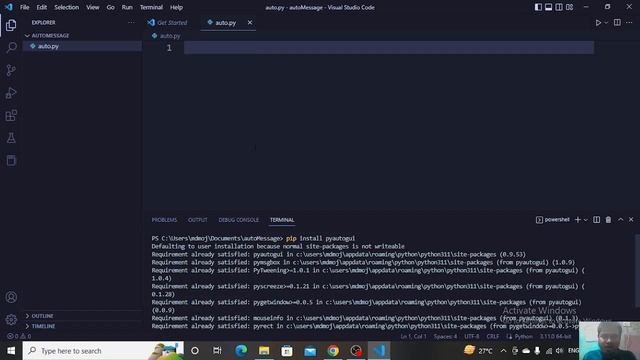This screenshot has height=360, width=640.
Task: Open the Source Control view
Action: [11, 70]
